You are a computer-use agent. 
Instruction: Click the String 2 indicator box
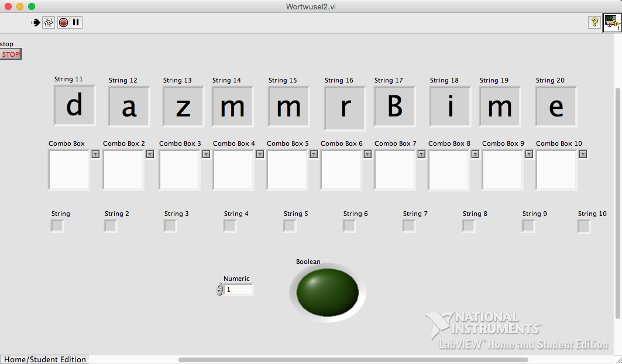(110, 226)
